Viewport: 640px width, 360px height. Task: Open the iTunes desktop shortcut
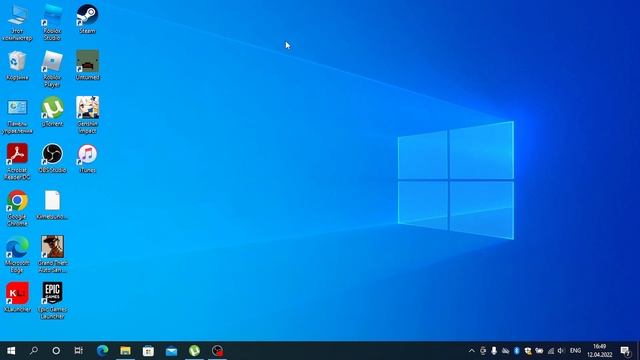[87, 158]
